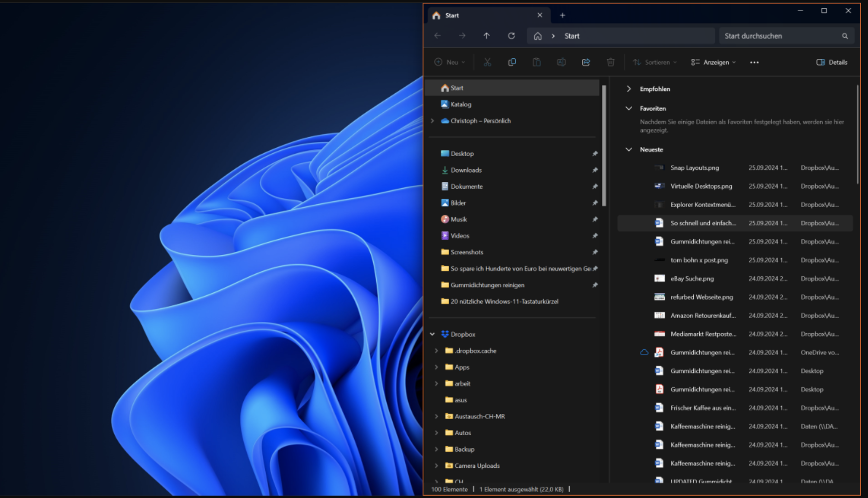868x498 pixels.
Task: Open the more options (...) menu
Action: point(754,62)
